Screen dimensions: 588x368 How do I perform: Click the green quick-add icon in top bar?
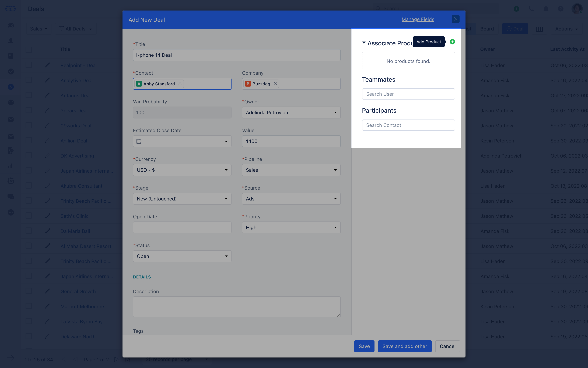[x=516, y=9]
